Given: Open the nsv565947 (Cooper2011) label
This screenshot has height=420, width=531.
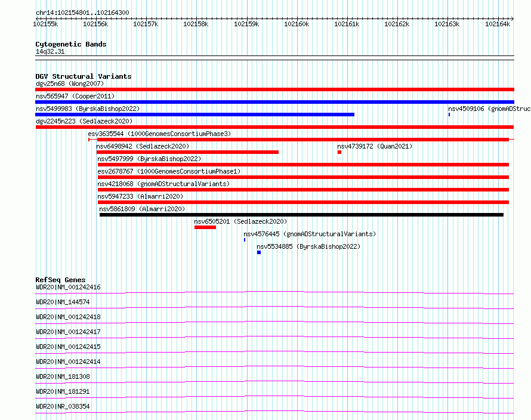Looking at the screenshot, I should tap(75, 96).
